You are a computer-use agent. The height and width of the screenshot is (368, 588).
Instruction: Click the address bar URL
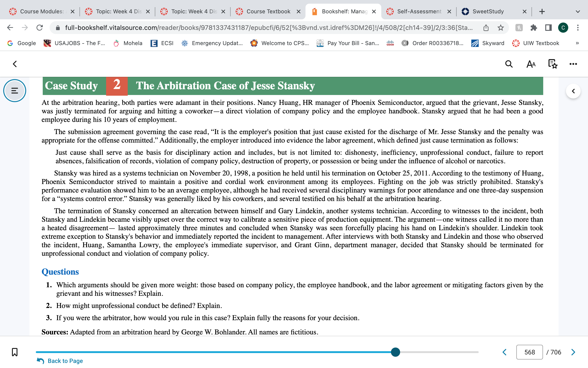pyautogui.click(x=269, y=28)
